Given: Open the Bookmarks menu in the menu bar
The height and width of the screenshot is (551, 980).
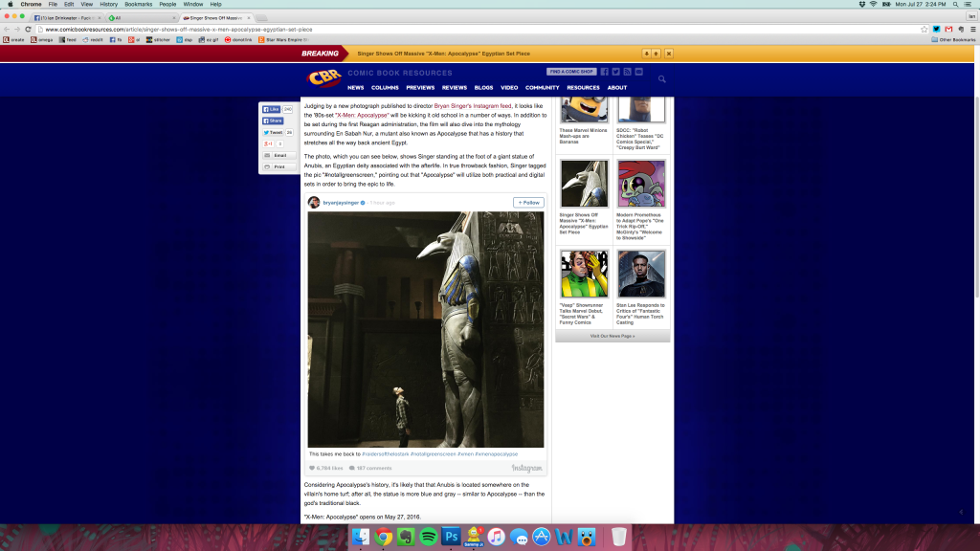Looking at the screenshot, I should pos(138,5).
